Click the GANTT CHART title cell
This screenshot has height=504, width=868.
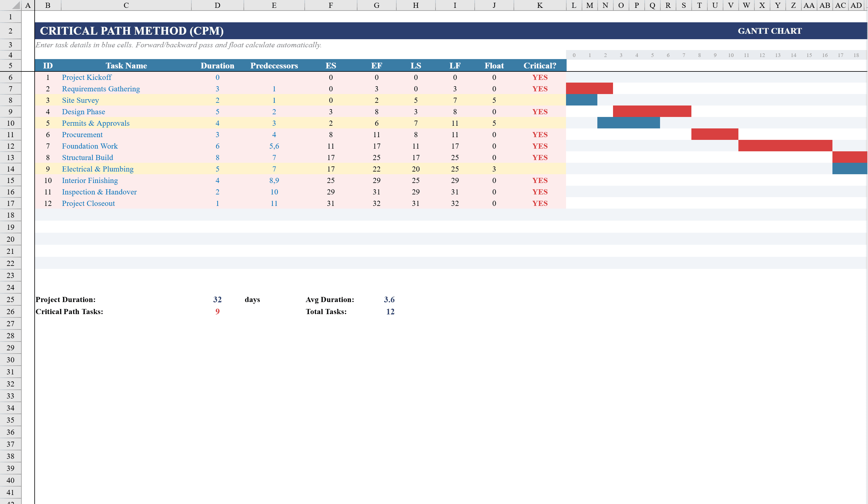(x=769, y=31)
